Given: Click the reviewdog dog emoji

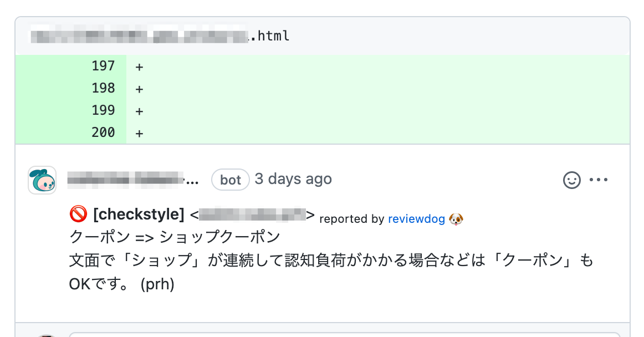Looking at the screenshot, I should tap(457, 218).
